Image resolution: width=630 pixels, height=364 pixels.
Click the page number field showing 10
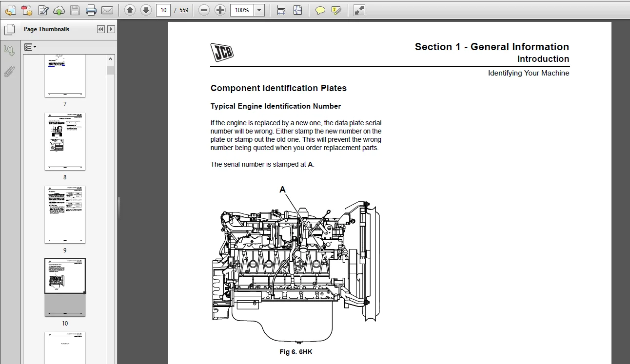click(x=163, y=10)
